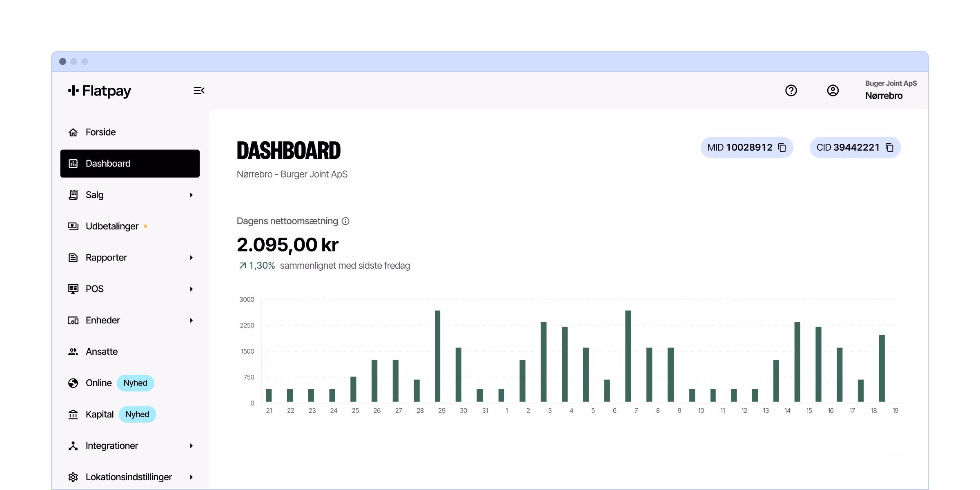Open the user account profile icon
The image size is (980, 490).
tap(833, 91)
